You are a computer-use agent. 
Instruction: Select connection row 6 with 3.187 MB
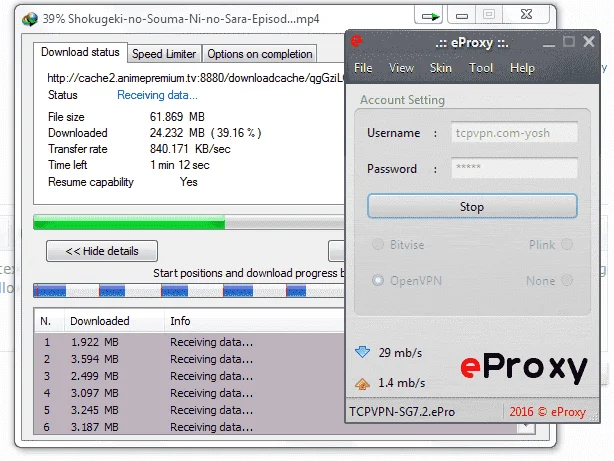(190, 427)
